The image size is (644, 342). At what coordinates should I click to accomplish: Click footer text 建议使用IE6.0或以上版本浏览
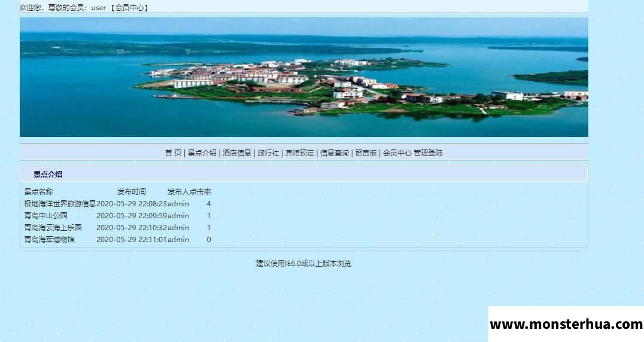point(304,264)
